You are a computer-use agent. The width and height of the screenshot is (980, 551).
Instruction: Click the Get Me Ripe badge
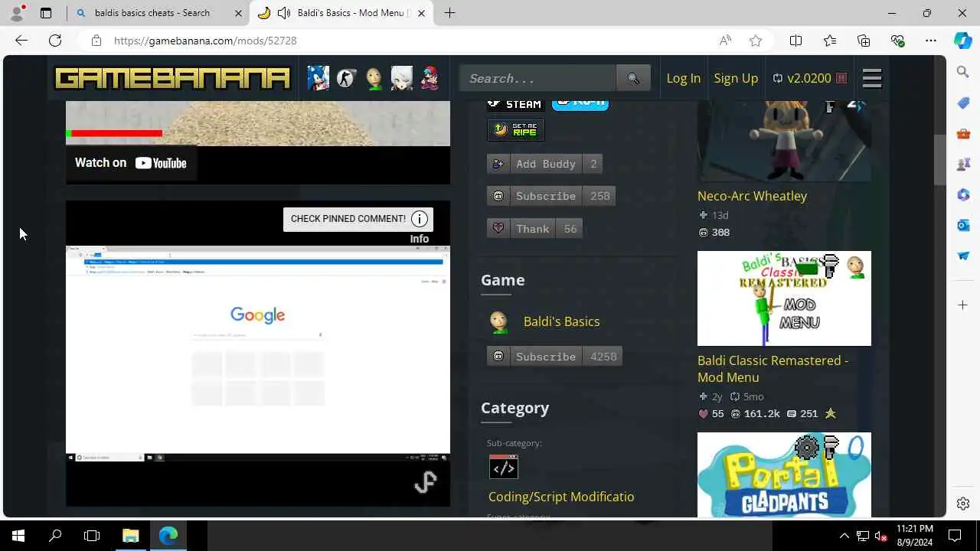pyautogui.click(x=516, y=129)
